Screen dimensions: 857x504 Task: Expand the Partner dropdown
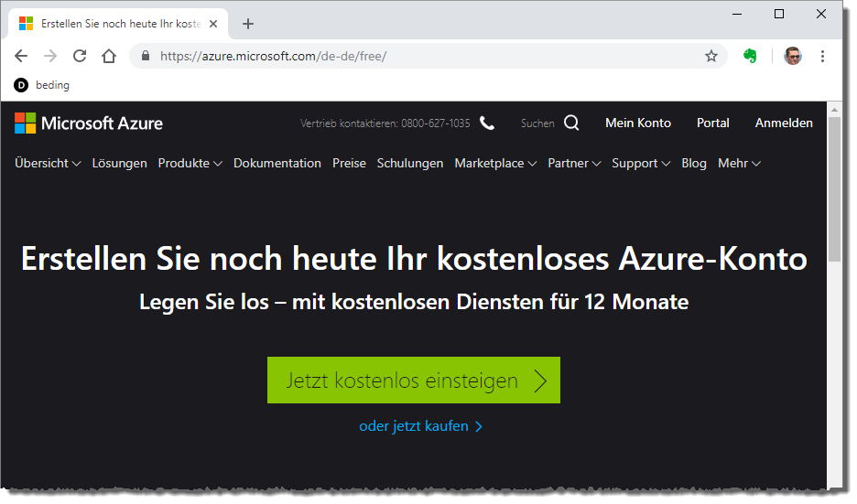(x=574, y=163)
